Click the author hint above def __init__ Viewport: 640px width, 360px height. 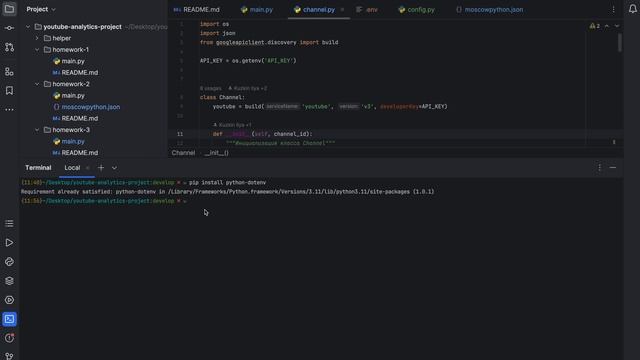coord(232,125)
